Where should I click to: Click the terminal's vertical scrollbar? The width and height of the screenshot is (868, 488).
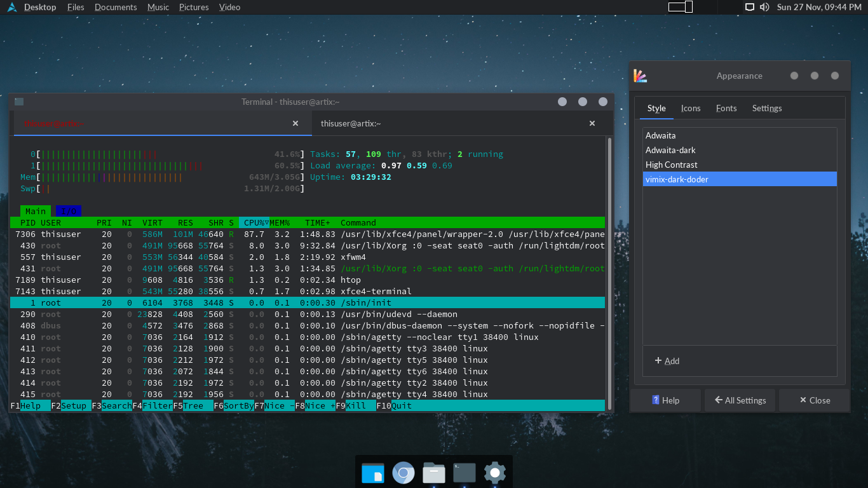[x=610, y=273]
